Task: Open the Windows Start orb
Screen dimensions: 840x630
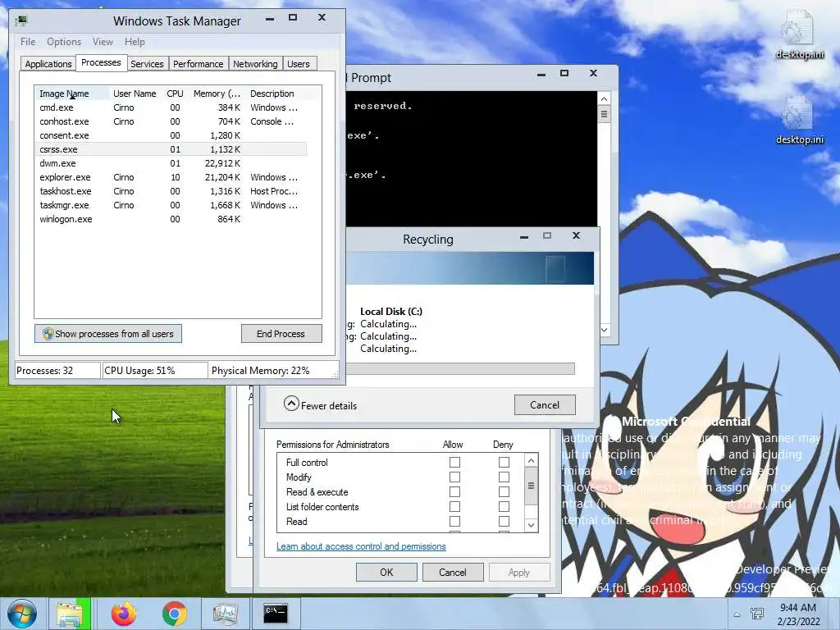Action: point(22,614)
